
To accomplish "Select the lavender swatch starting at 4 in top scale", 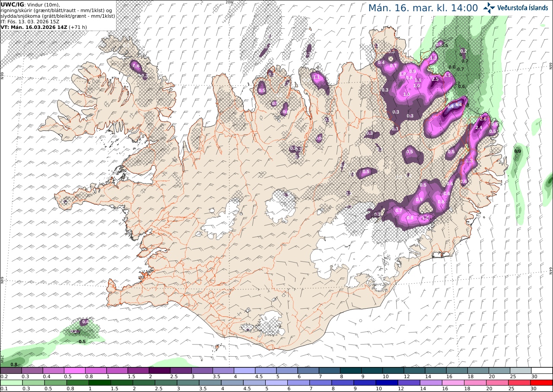I will tap(245, 370).
